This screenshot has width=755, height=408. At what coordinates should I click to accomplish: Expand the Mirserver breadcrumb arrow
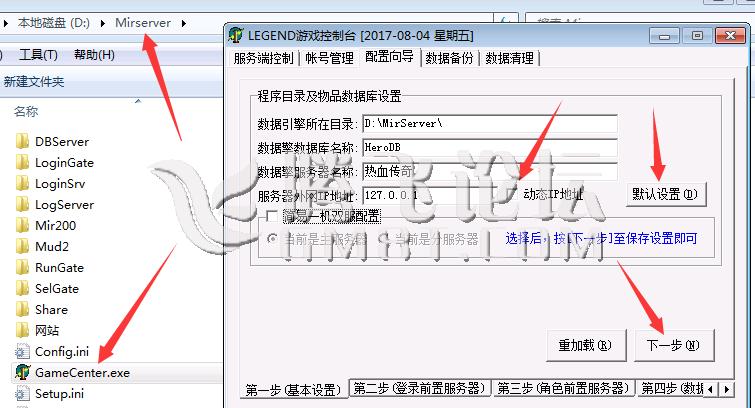click(x=182, y=21)
